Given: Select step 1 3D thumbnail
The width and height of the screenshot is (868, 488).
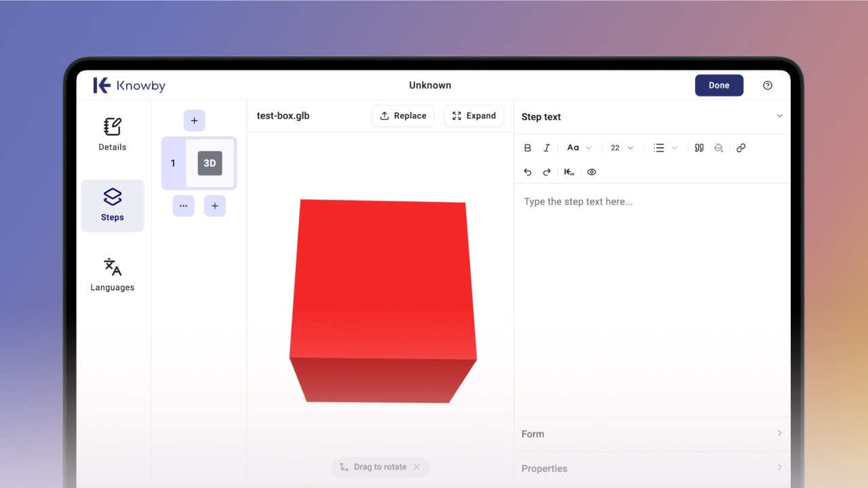Looking at the screenshot, I should [210, 163].
